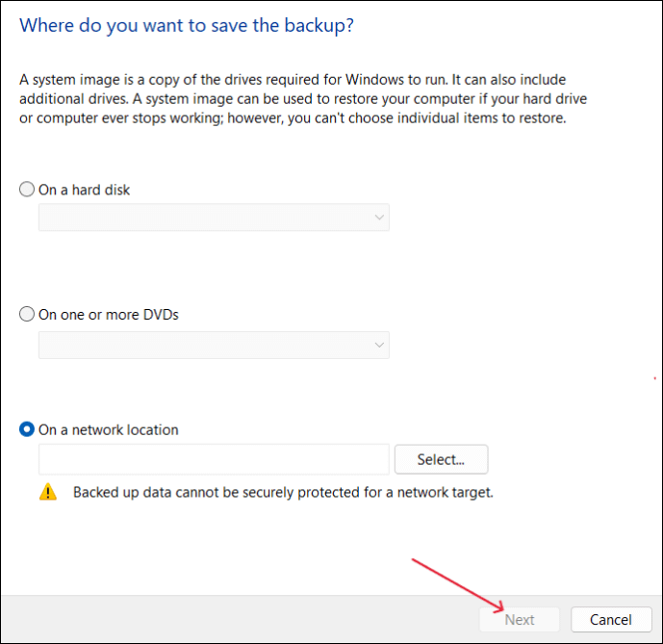Click the yellow warning triangle icon

tap(48, 492)
